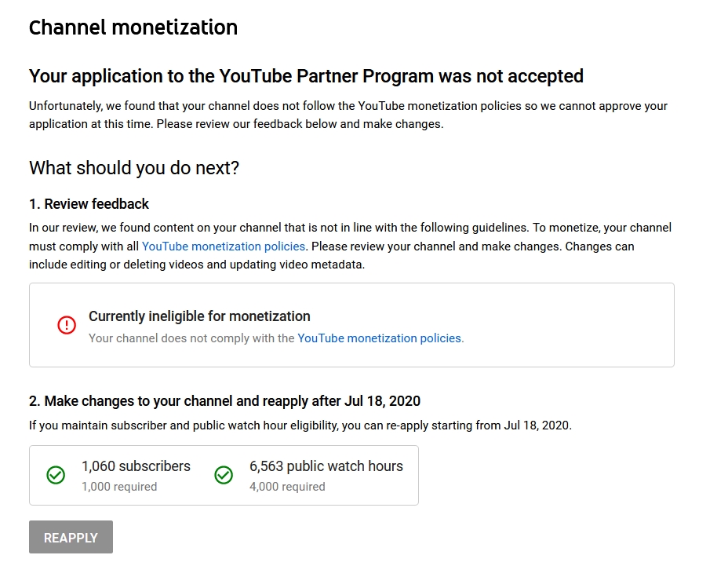This screenshot has width=728, height=577.
Task: Click the paragraph starting 'In our review'
Action: click(350, 247)
